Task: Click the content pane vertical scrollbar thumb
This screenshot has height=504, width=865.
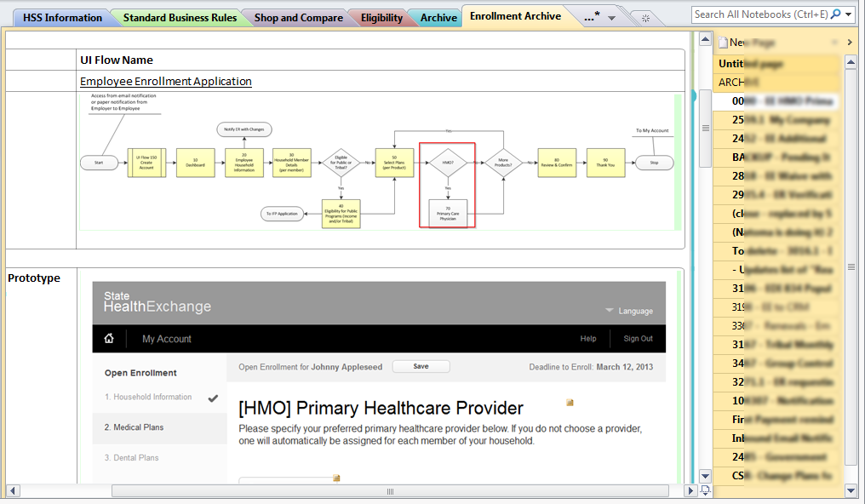Action: point(705,129)
